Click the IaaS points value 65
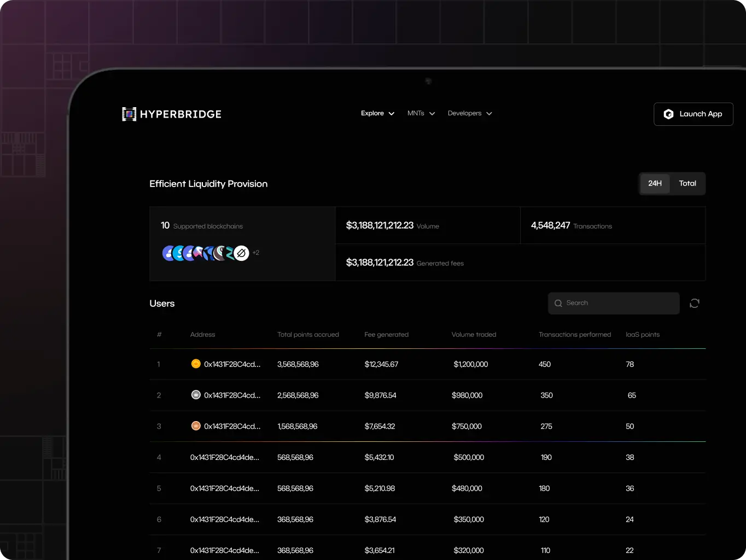 click(x=632, y=395)
